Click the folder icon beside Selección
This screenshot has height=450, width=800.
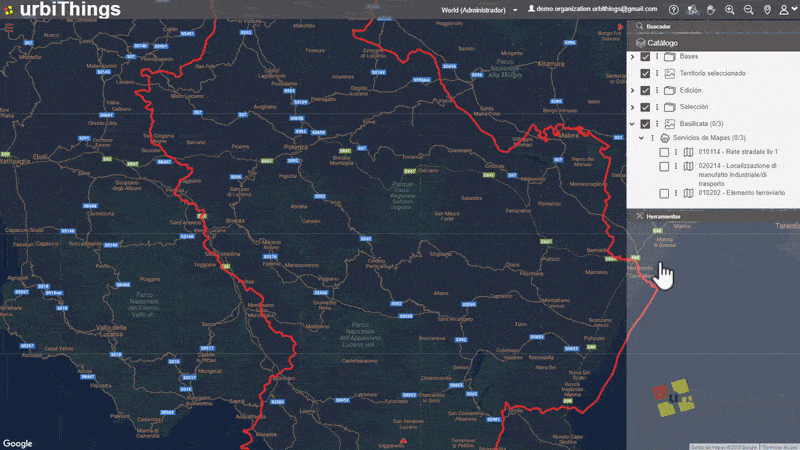coord(670,107)
